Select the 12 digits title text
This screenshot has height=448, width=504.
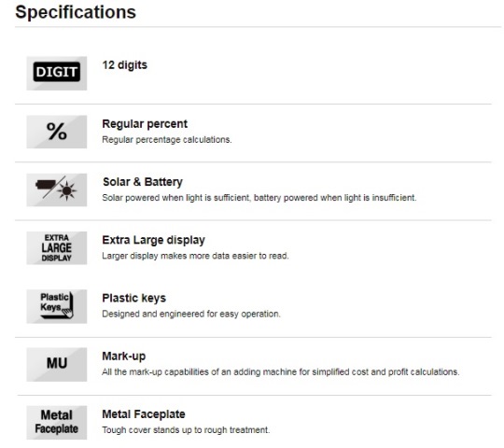coord(125,65)
